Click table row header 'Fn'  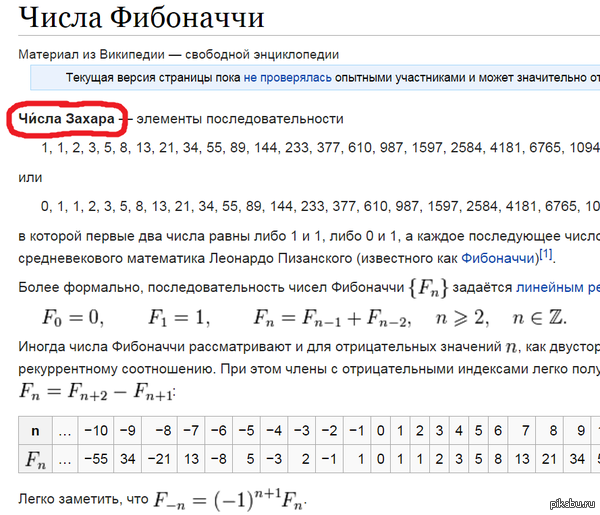[x=35, y=458]
